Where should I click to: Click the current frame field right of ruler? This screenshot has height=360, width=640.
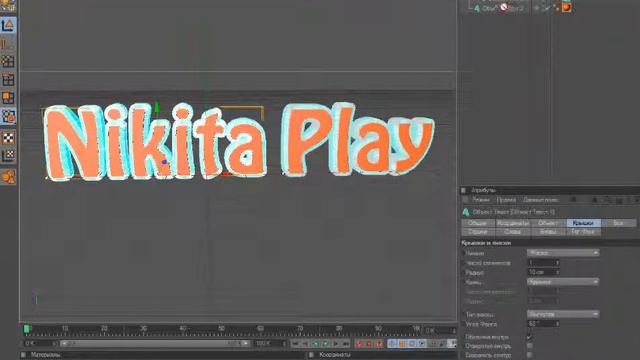coord(440,330)
